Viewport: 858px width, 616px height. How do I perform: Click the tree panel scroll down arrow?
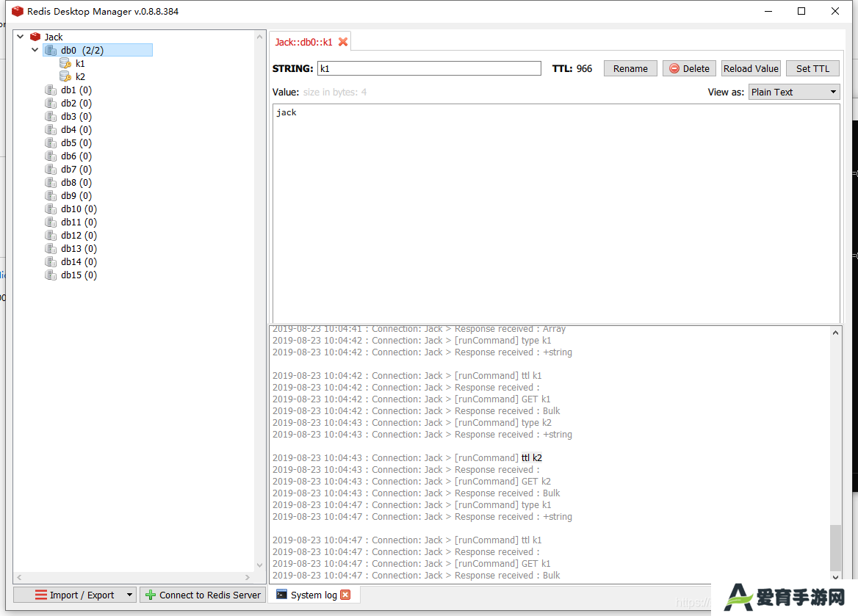(259, 565)
